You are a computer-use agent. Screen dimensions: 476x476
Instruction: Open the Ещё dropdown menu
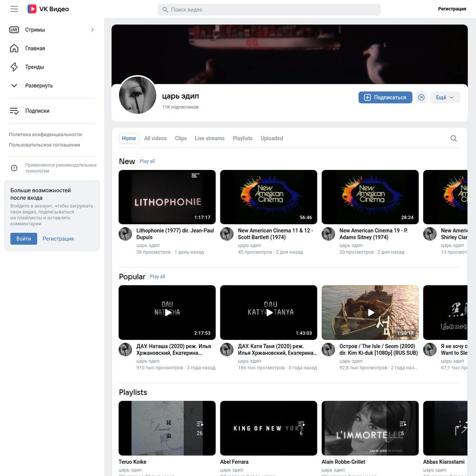(445, 98)
